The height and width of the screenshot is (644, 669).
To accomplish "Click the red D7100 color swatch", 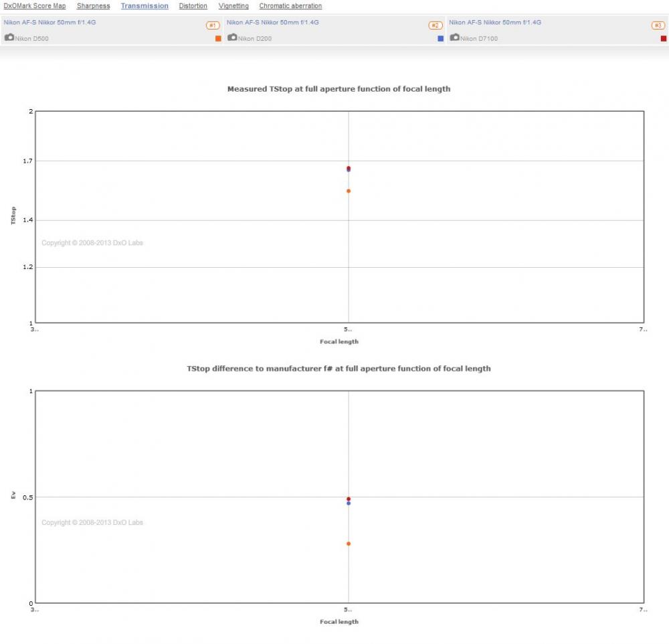I will click(x=664, y=38).
